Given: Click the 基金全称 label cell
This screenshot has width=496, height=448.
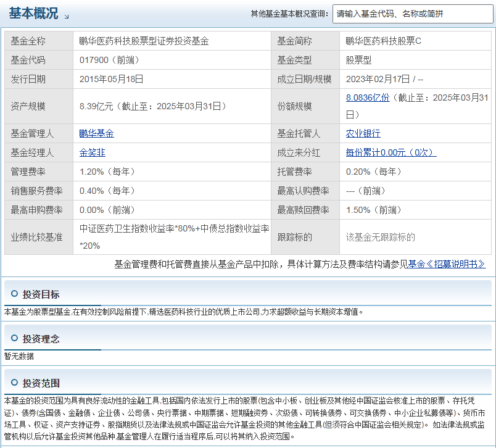Looking at the screenshot, I should [x=39, y=41].
